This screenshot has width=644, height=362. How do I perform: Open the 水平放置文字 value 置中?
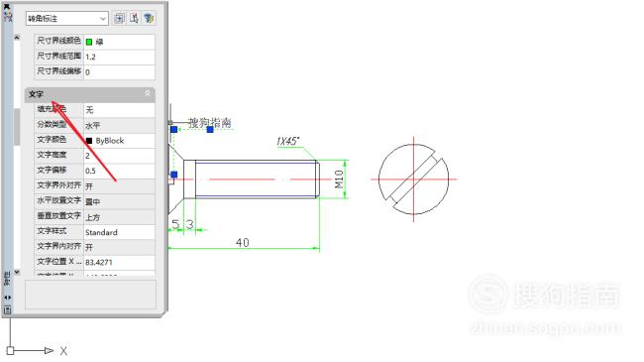[119, 201]
